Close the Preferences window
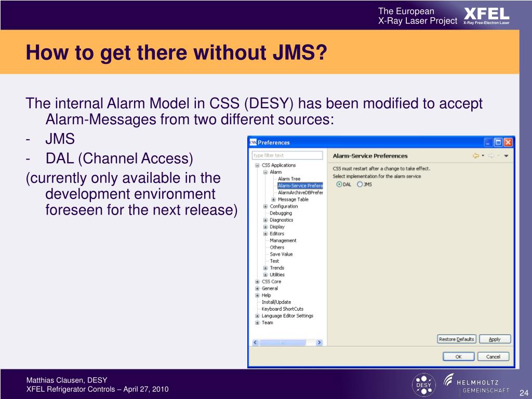 (508, 142)
